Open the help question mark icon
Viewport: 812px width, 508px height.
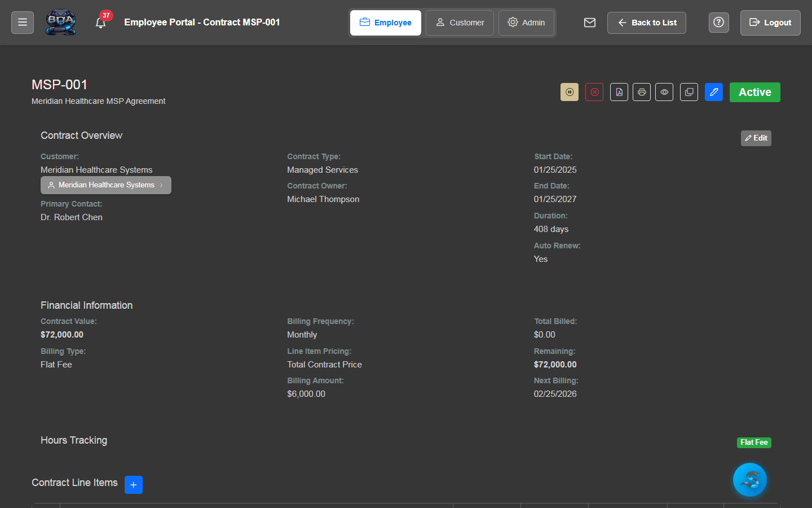coord(718,23)
